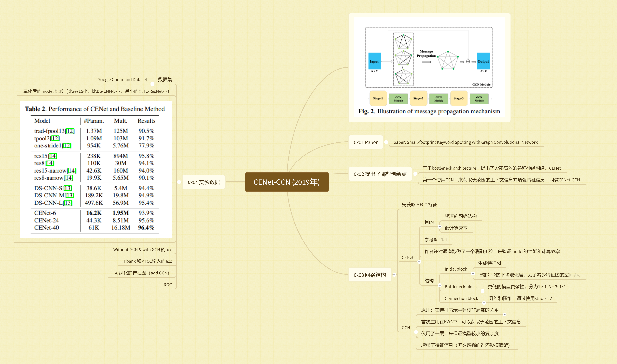
Task: Select the Google Command Dataset node
Action: (x=122, y=79)
